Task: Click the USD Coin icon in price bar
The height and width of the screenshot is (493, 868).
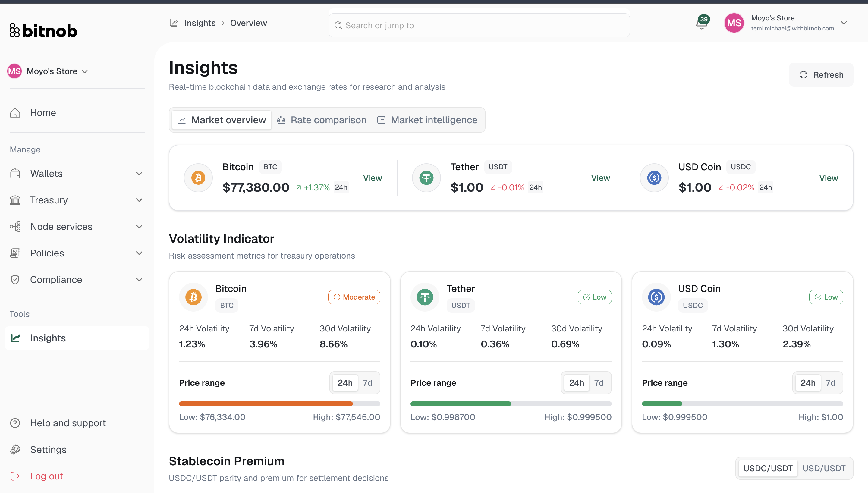Action: tap(654, 177)
